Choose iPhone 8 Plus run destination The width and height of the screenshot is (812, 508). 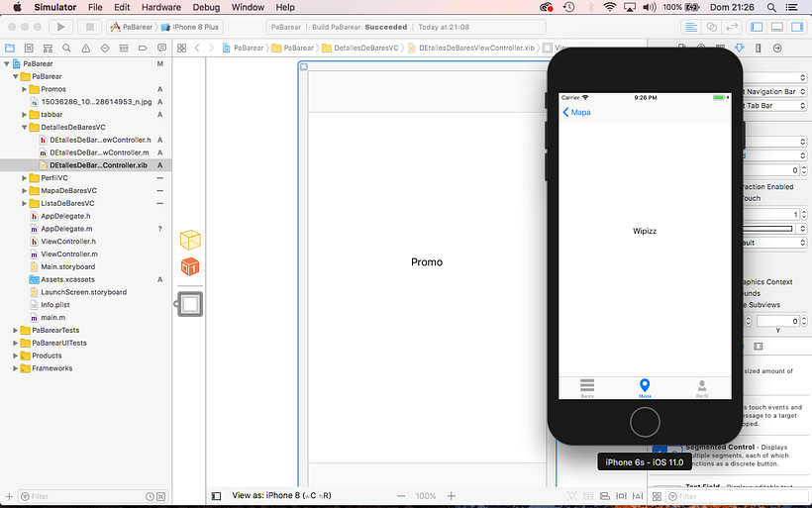point(190,27)
